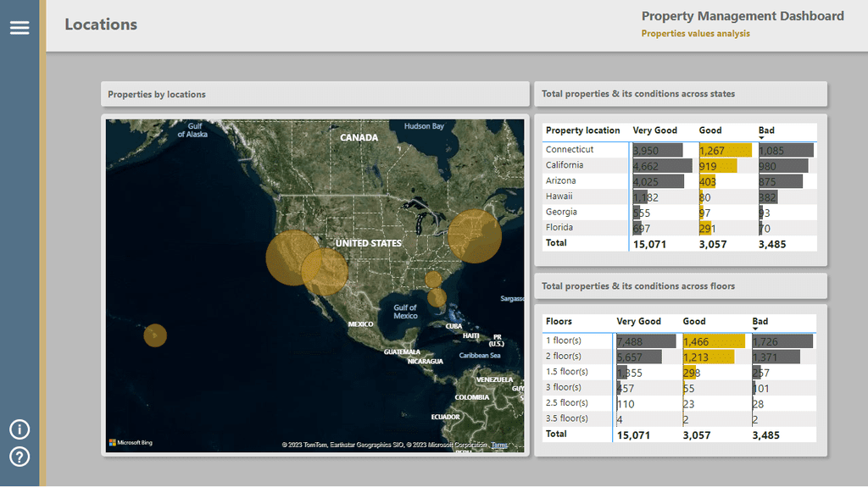Click the California map bubble

click(x=293, y=257)
